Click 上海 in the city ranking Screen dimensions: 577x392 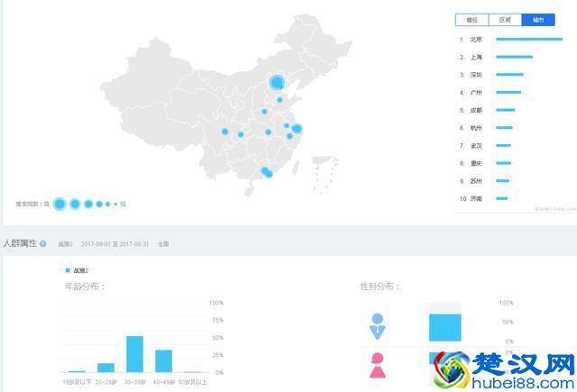tap(476, 57)
